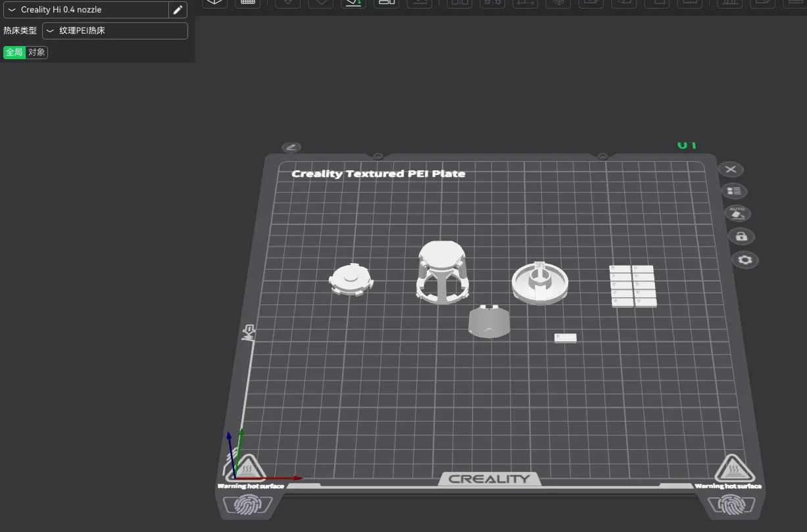Click the add cube toolbar icon
This screenshot has width=807, height=532.
point(214,3)
